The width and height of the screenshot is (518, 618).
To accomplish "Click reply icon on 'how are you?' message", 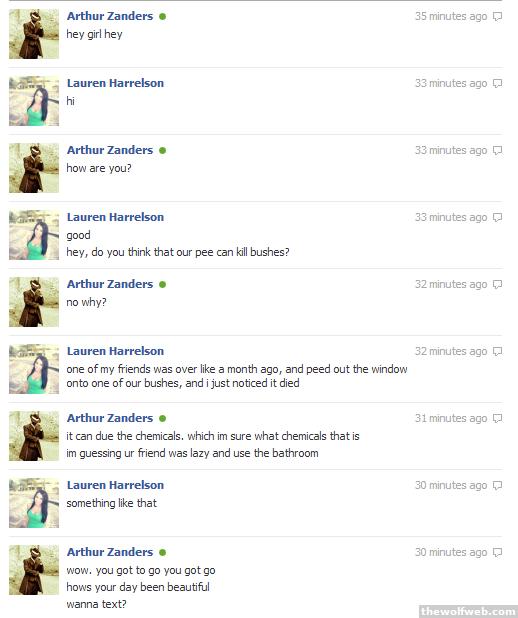I will click(x=498, y=151).
